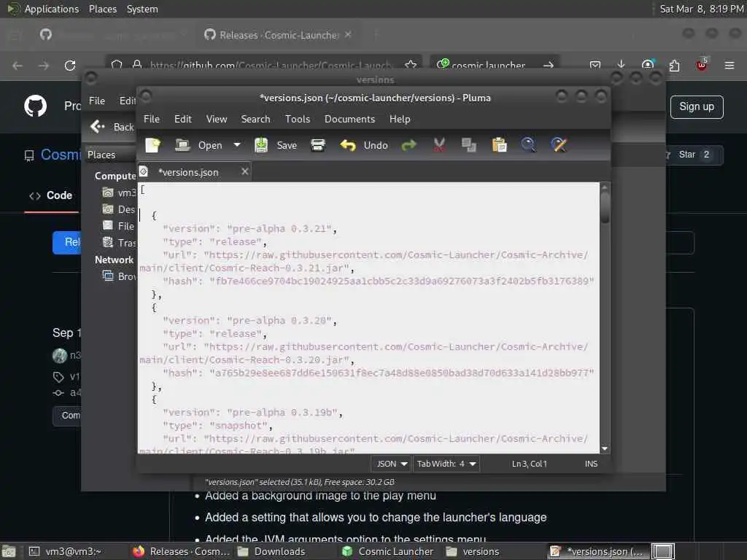The height and width of the screenshot is (560, 747).
Task: Open the Firefox hamburger menu
Action: (729, 65)
